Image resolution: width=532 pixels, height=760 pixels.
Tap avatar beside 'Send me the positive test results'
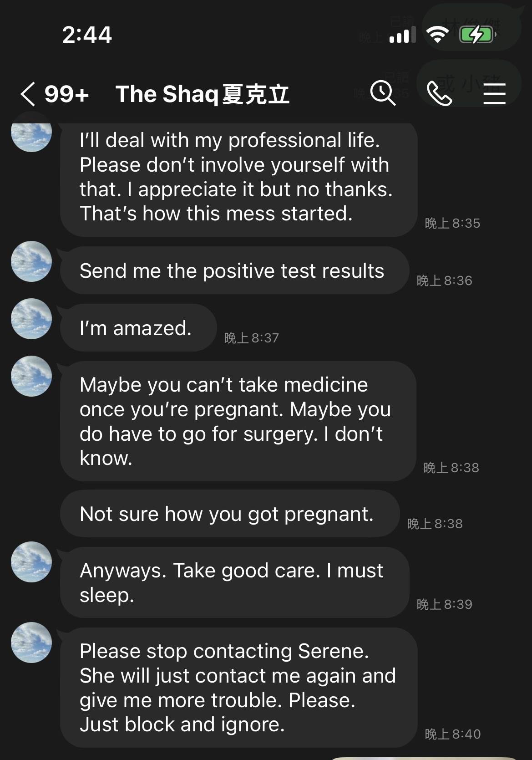tap(31, 261)
